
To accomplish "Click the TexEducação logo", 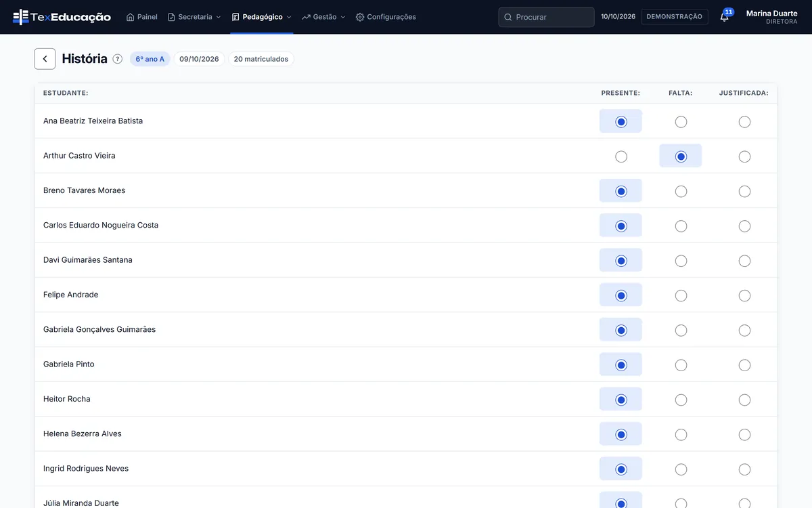I will point(62,17).
